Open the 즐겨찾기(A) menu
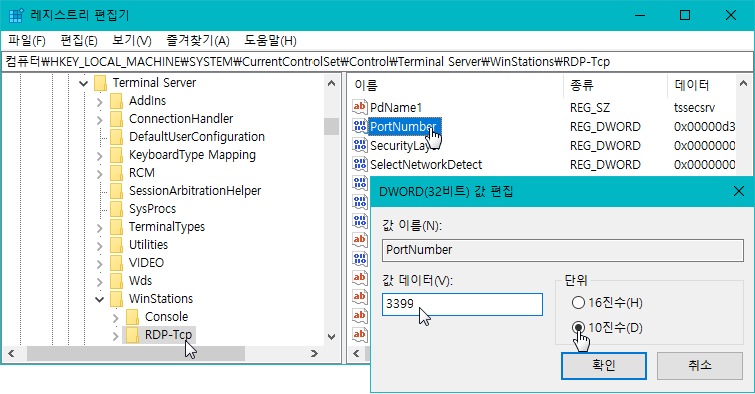Screen dimensions: 755x394 pyautogui.click(x=197, y=41)
